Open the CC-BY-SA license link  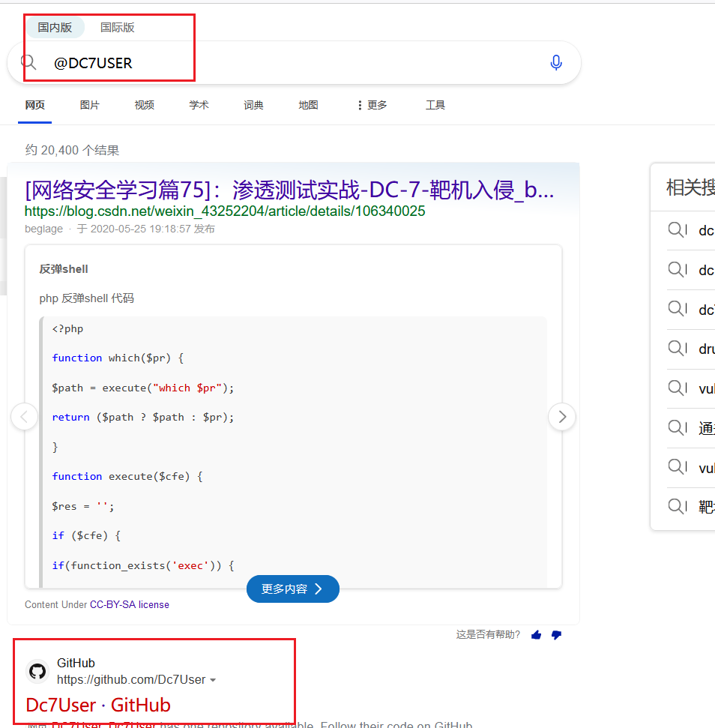pyautogui.click(x=130, y=604)
